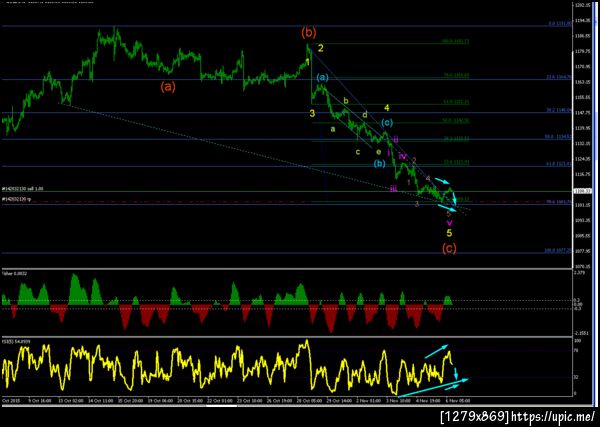
Task: Click the 3 Nov 10:00 time label
Action: coord(400,400)
